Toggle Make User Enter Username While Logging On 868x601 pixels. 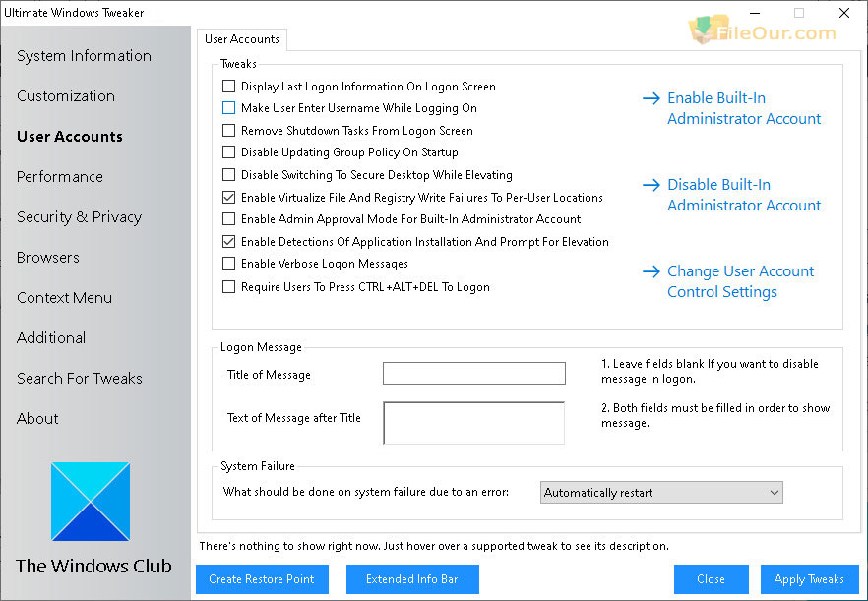[x=228, y=108]
